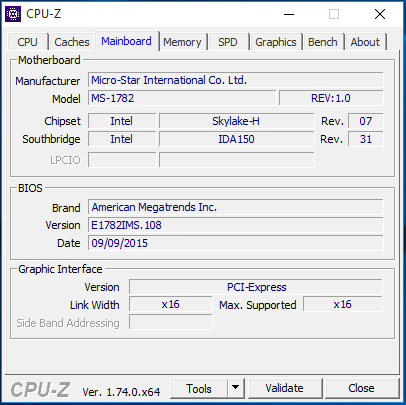Open the Caches tab
The height and width of the screenshot is (405, 406).
click(x=72, y=42)
